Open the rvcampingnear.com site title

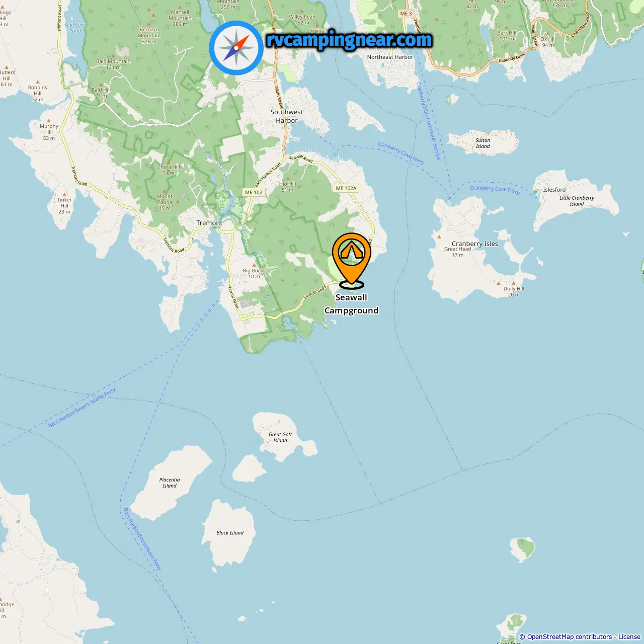(349, 39)
